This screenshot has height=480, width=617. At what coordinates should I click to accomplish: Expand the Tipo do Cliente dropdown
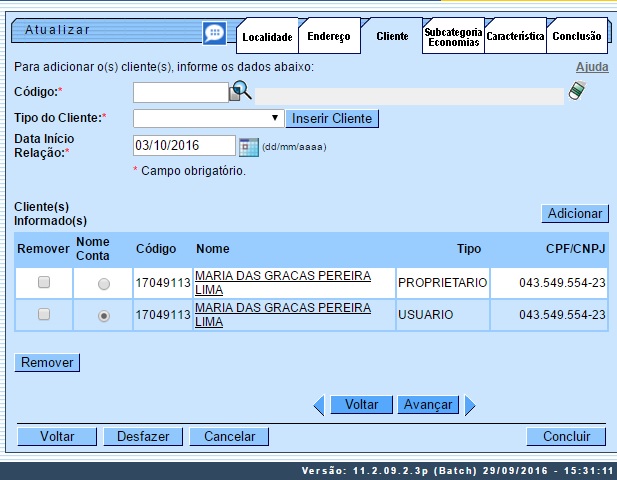click(x=208, y=118)
